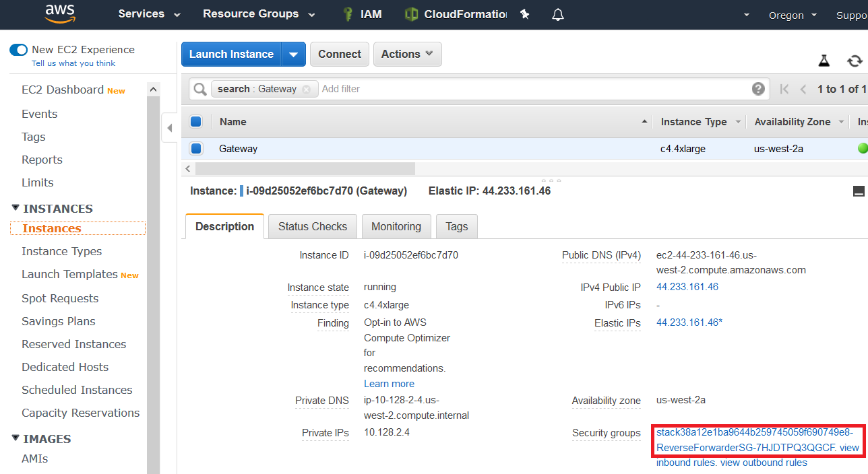Viewport: 868px width, 474px height.
Task: Open the notifications bell
Action: tap(557, 14)
